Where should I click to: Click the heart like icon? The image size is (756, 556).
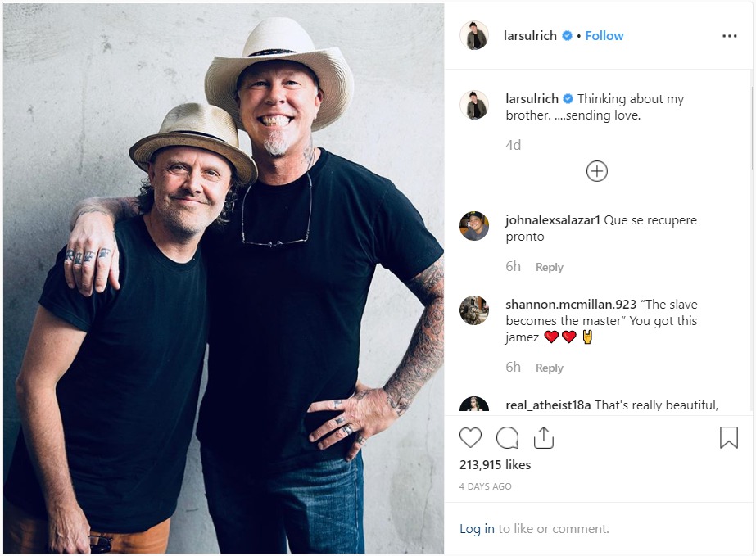tap(470, 438)
